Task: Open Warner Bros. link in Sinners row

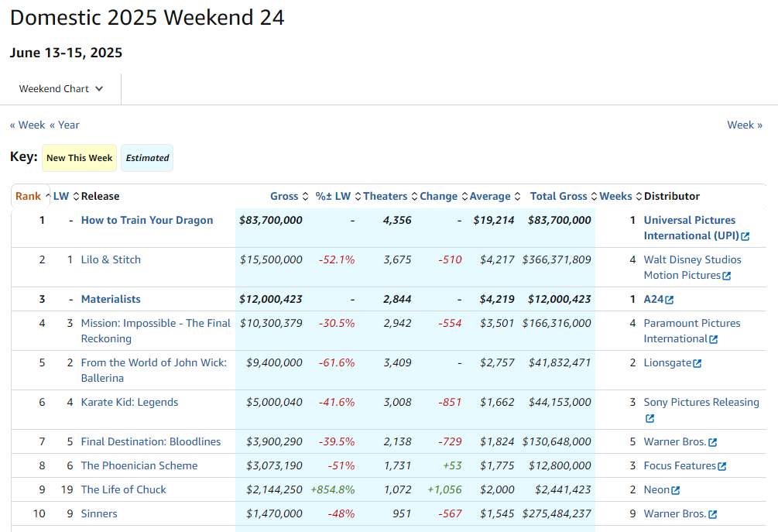Action: (x=675, y=513)
